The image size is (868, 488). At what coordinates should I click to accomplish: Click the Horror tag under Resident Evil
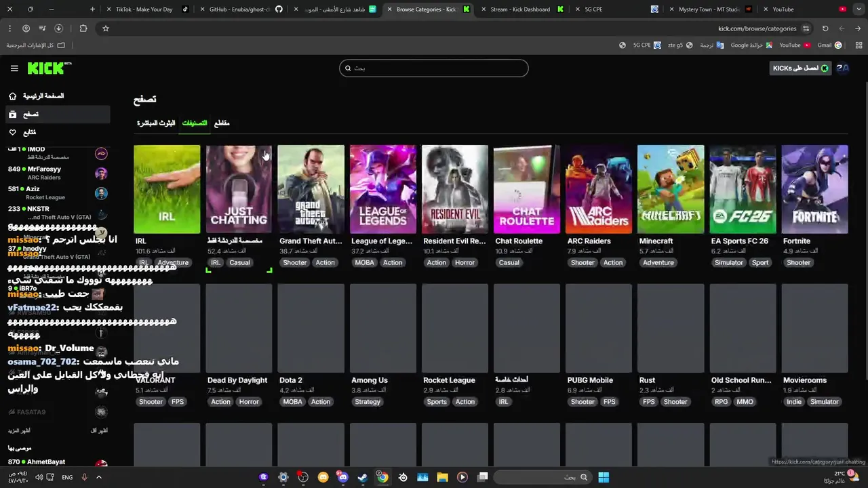click(465, 263)
